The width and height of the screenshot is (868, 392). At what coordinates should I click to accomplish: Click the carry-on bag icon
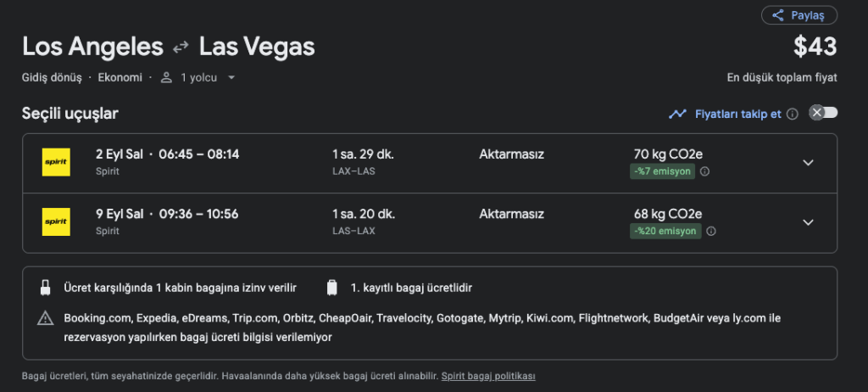click(x=45, y=288)
